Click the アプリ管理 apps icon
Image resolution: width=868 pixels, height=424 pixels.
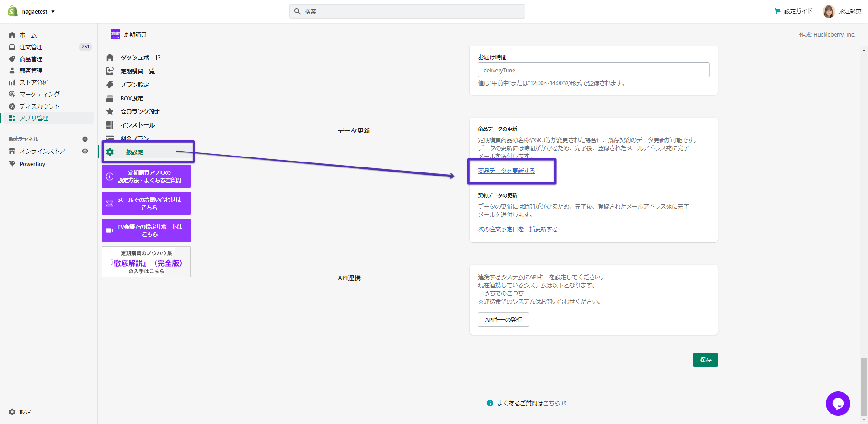(12, 118)
